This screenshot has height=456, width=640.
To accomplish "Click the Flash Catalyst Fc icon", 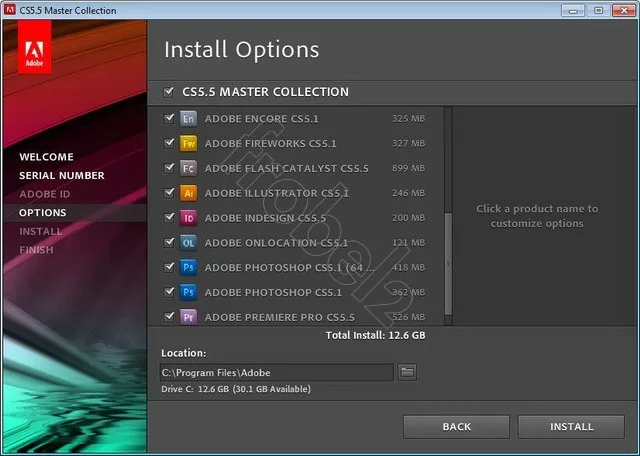I will point(188,168).
